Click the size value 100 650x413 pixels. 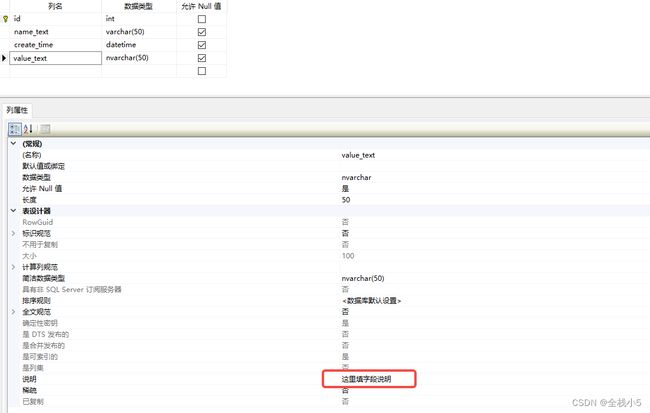348,256
